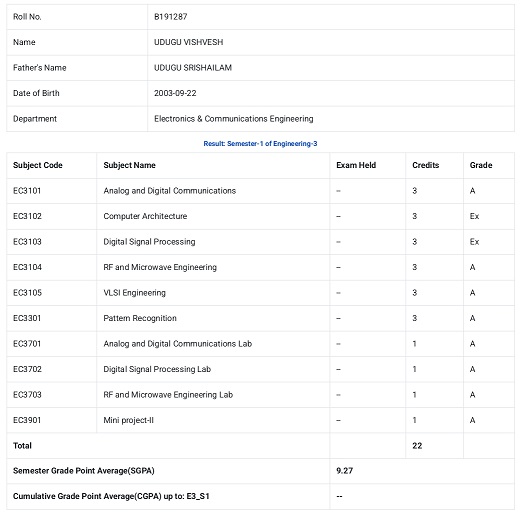Click Pattern Recognition subject name

pyautogui.click(x=140, y=318)
